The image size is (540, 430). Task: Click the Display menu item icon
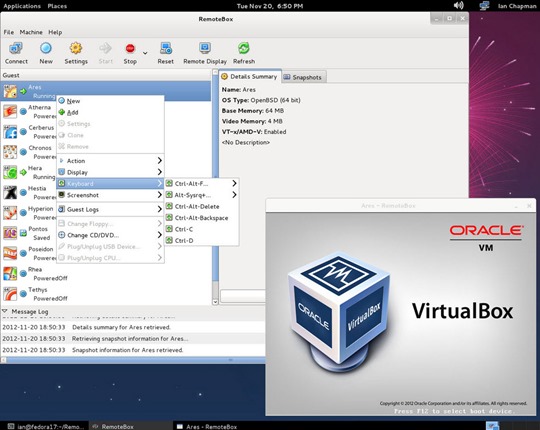pyautogui.click(x=62, y=172)
